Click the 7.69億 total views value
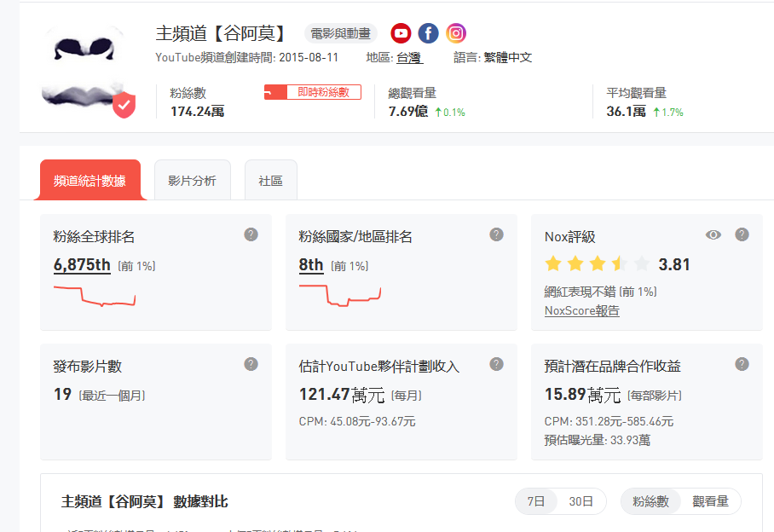774x532 pixels. 407,112
